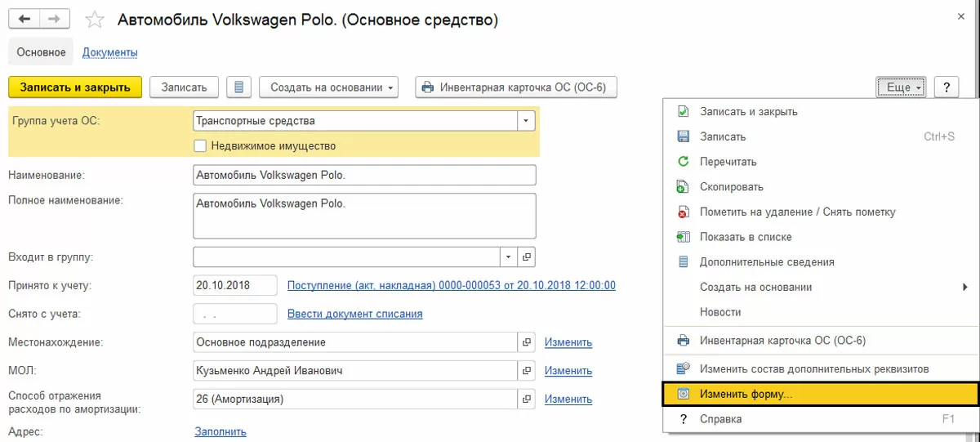Toggle the Недвижимое имущество checkbox

(x=200, y=146)
